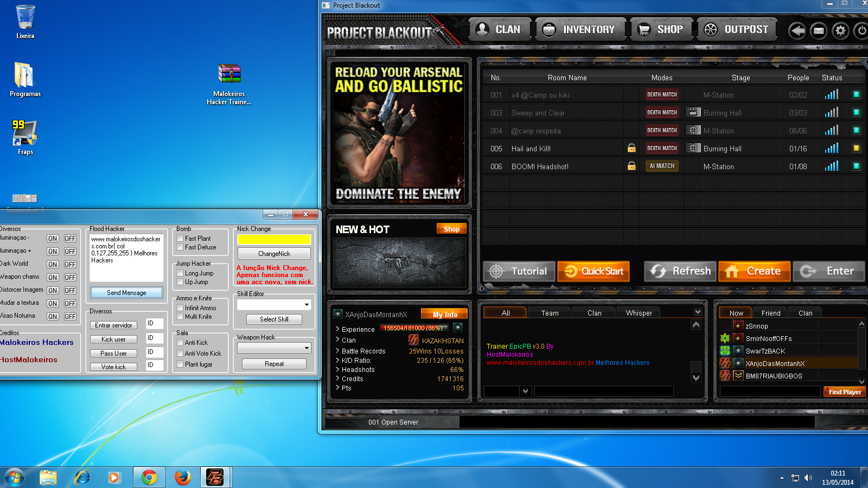Click the green clan badge beside SmirNoofOFFs
This screenshot has height=488, width=868.
click(x=725, y=338)
